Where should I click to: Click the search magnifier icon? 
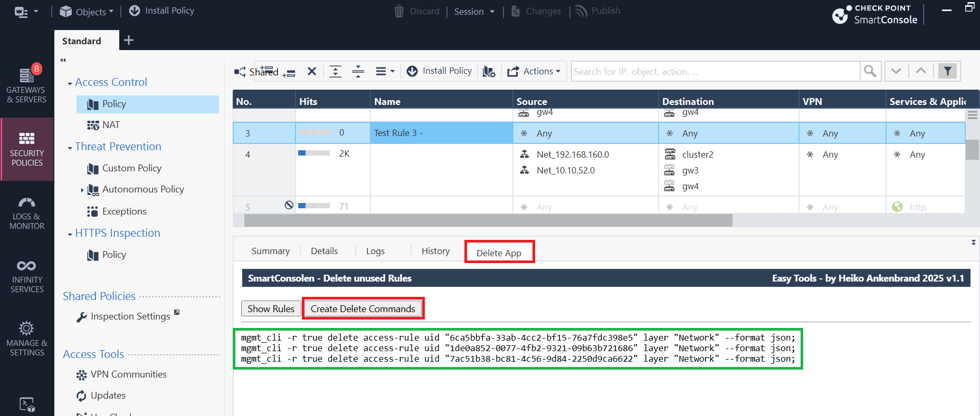click(870, 71)
